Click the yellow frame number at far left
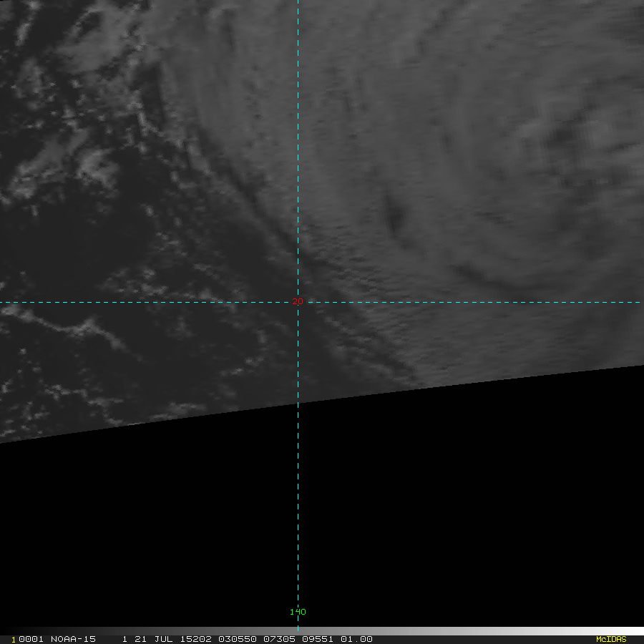Screen dimensions: 644x644 click(x=14, y=639)
